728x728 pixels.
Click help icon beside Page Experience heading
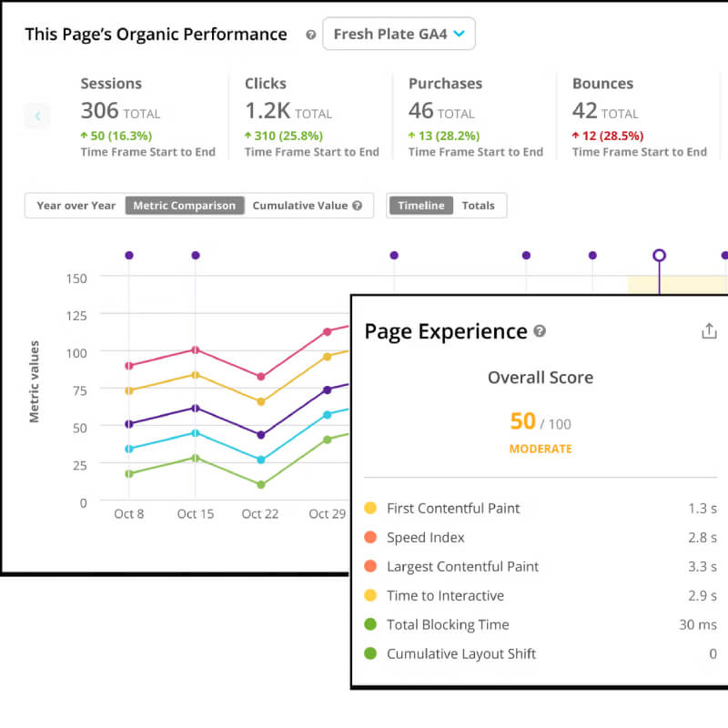point(540,331)
